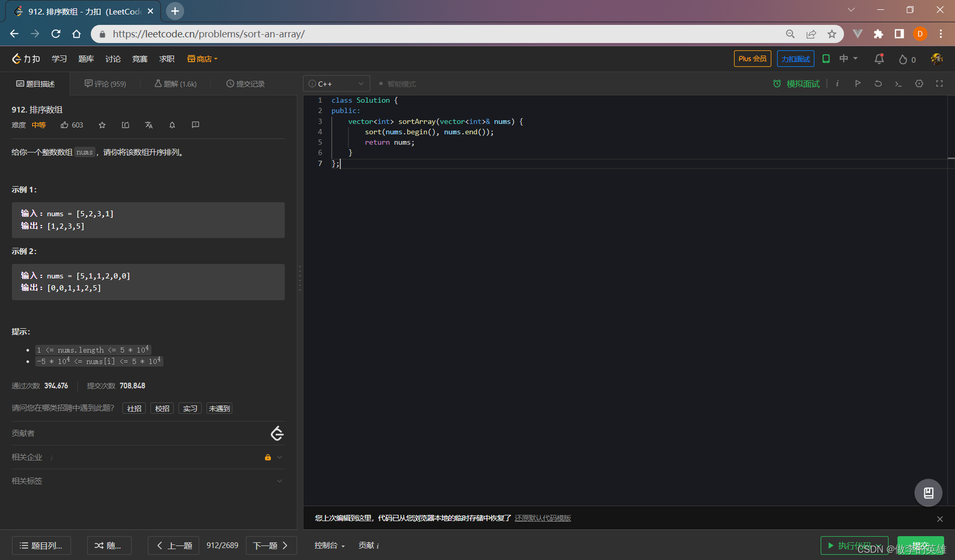Toggle 智能模式 smart mode

(397, 83)
